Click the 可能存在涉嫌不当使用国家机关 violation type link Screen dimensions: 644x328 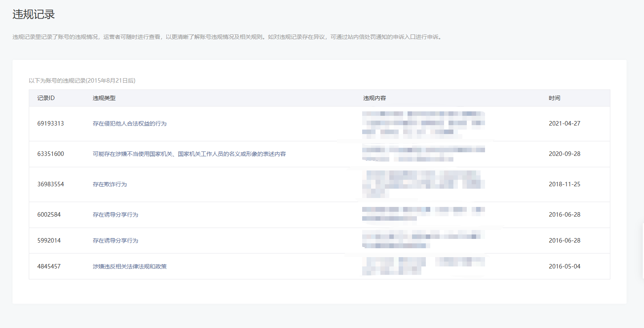(x=189, y=154)
